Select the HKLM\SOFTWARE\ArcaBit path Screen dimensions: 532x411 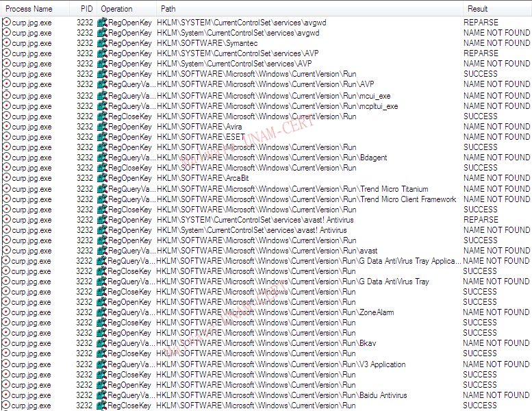pyautogui.click(x=203, y=178)
